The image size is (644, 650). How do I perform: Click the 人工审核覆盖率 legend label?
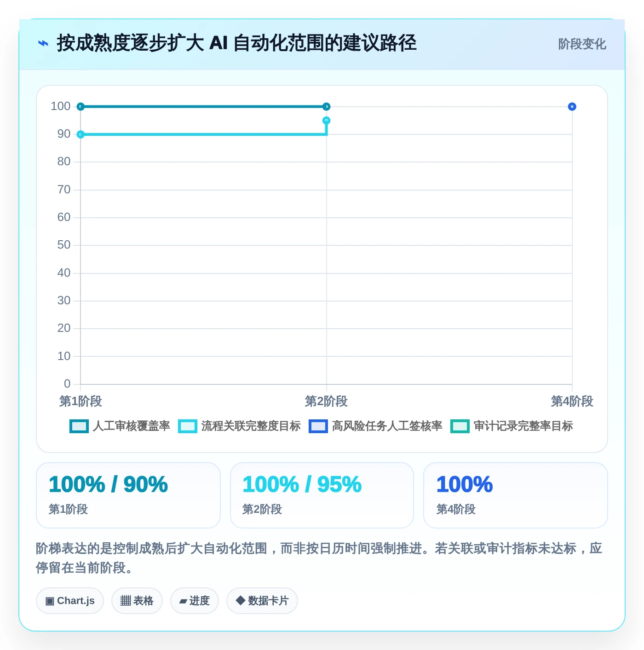click(132, 426)
